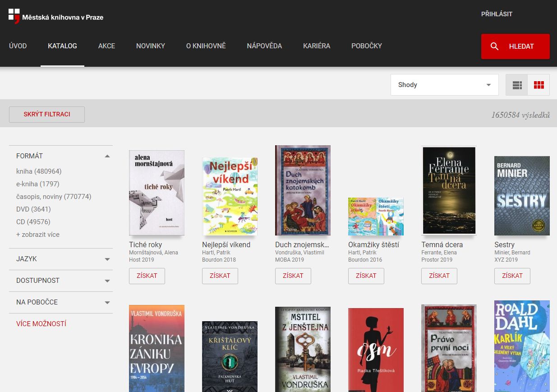The width and height of the screenshot is (557, 392).
Task: Expand the NA POBOČCE filter section
Action: pos(107,302)
